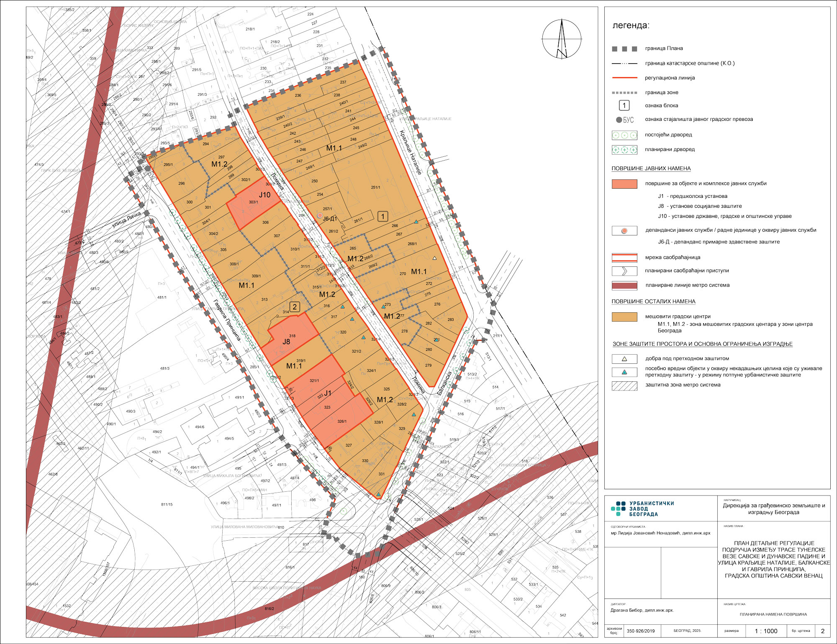Click the block number 2 marker on map
This screenshot has height=644, width=837.
[x=295, y=307]
